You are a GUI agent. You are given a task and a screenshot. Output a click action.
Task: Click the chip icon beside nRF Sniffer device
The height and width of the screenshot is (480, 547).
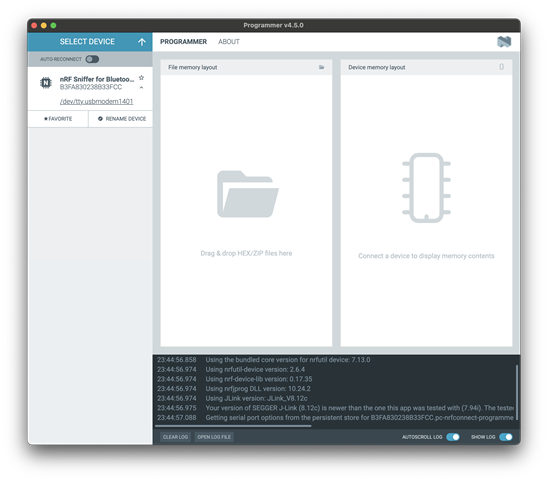coord(46,83)
